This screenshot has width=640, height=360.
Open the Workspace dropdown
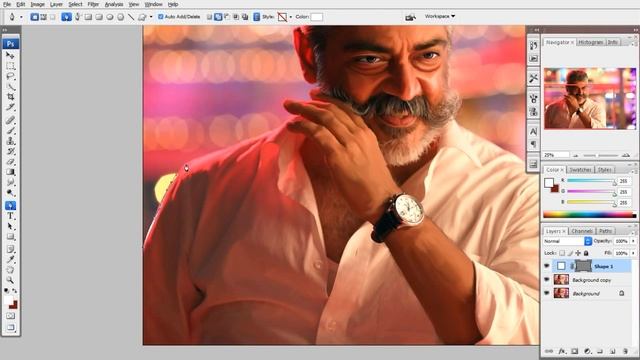440,16
